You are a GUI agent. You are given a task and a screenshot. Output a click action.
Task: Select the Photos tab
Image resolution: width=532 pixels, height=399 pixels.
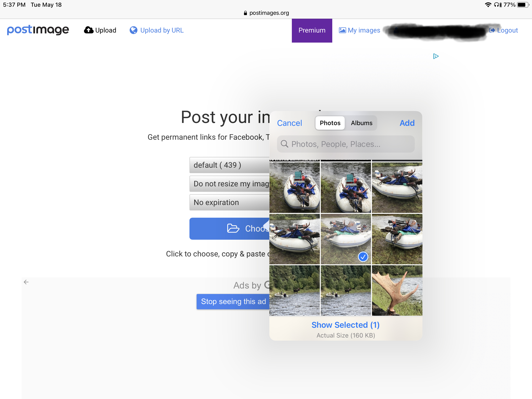330,123
